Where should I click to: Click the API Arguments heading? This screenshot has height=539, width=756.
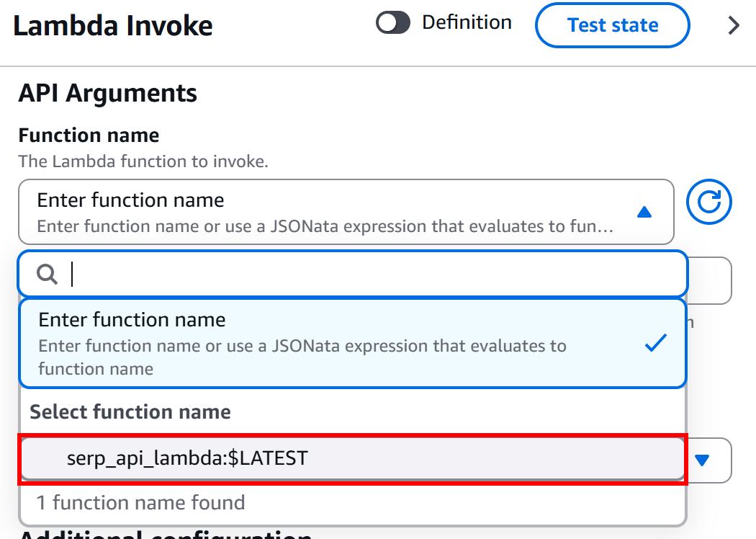(x=107, y=93)
